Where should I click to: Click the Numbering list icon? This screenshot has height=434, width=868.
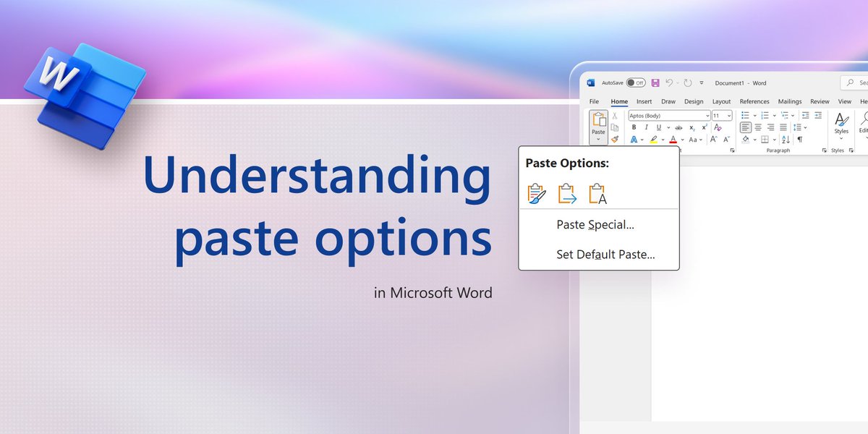[765, 116]
